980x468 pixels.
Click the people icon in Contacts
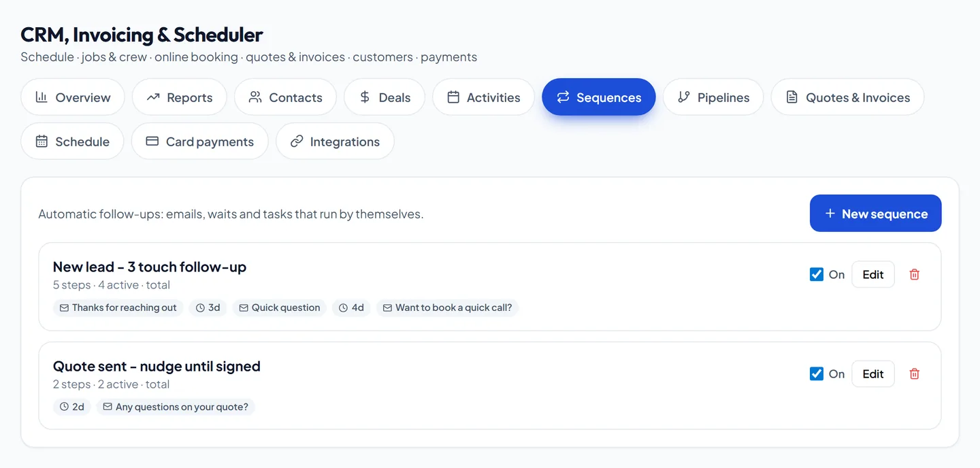click(x=255, y=97)
